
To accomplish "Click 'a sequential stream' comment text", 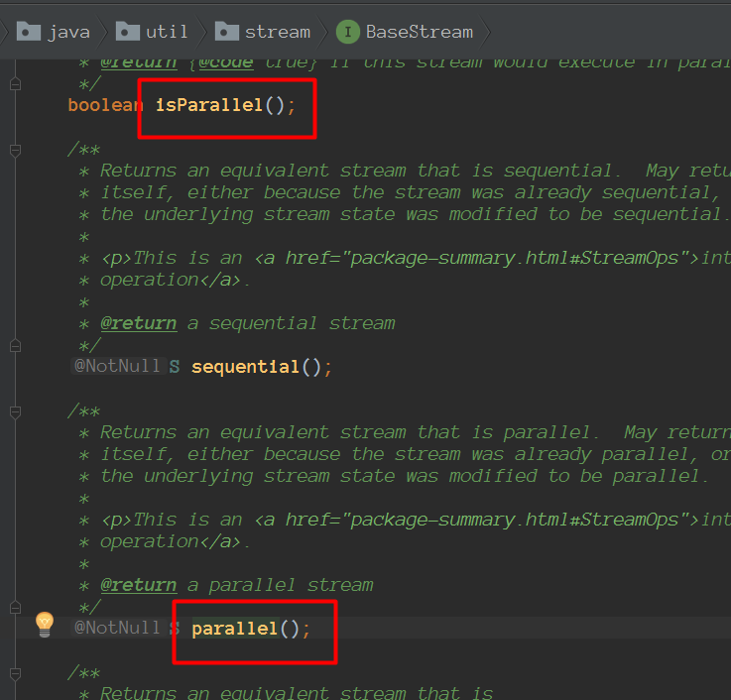I will click(292, 323).
